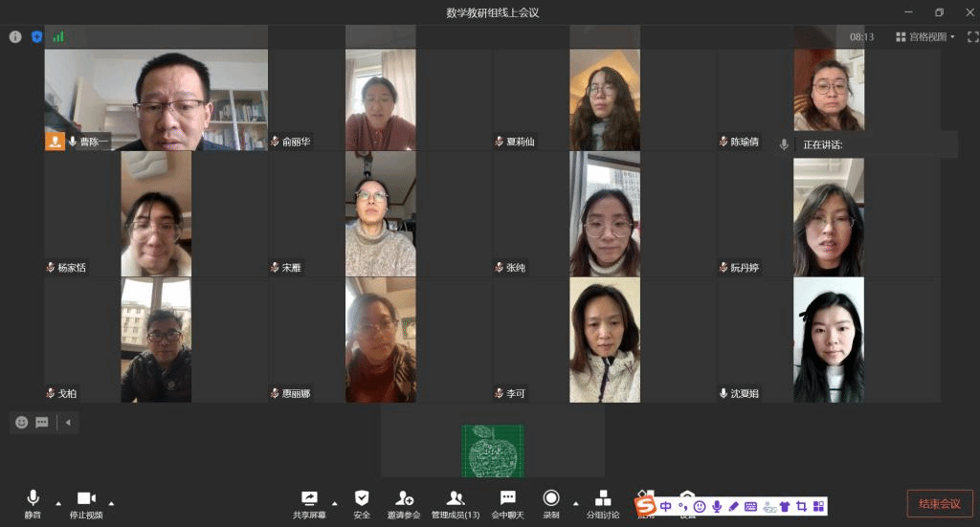
Task: Click the 杨家恬 name label
Action: click(72, 267)
